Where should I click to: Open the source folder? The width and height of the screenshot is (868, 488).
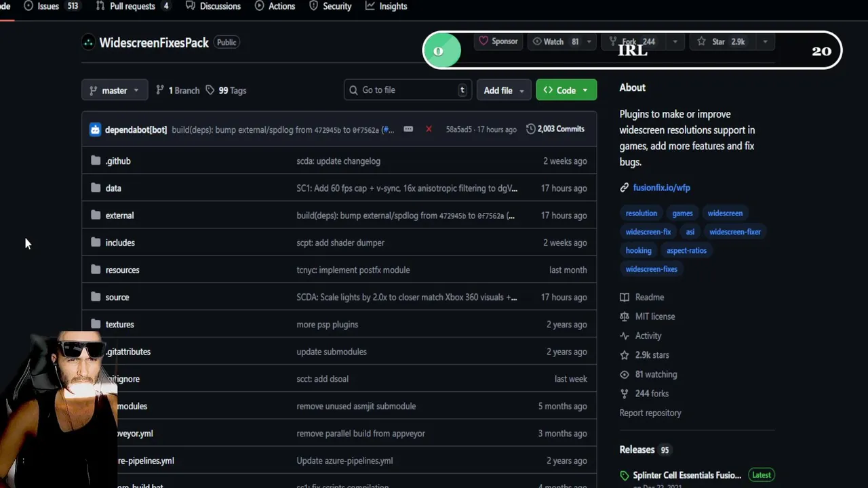(117, 297)
